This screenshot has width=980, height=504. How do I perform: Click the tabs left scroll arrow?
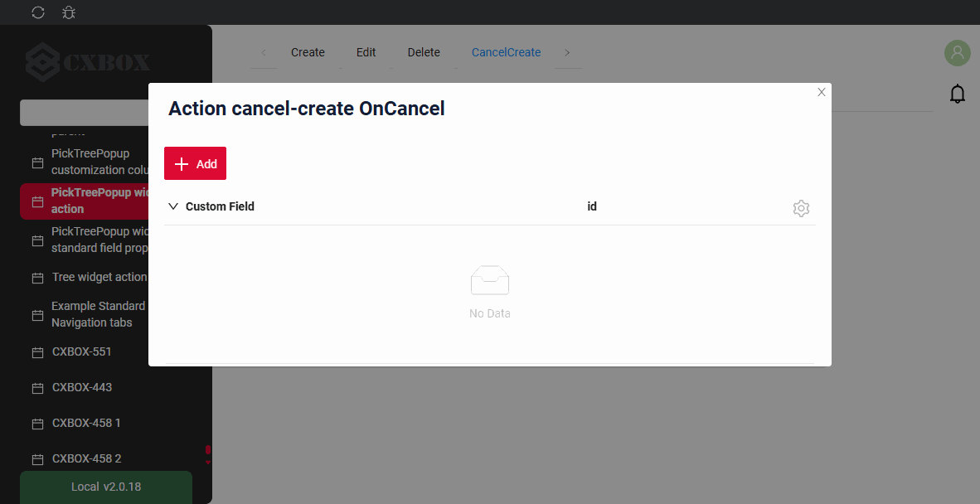(263, 52)
